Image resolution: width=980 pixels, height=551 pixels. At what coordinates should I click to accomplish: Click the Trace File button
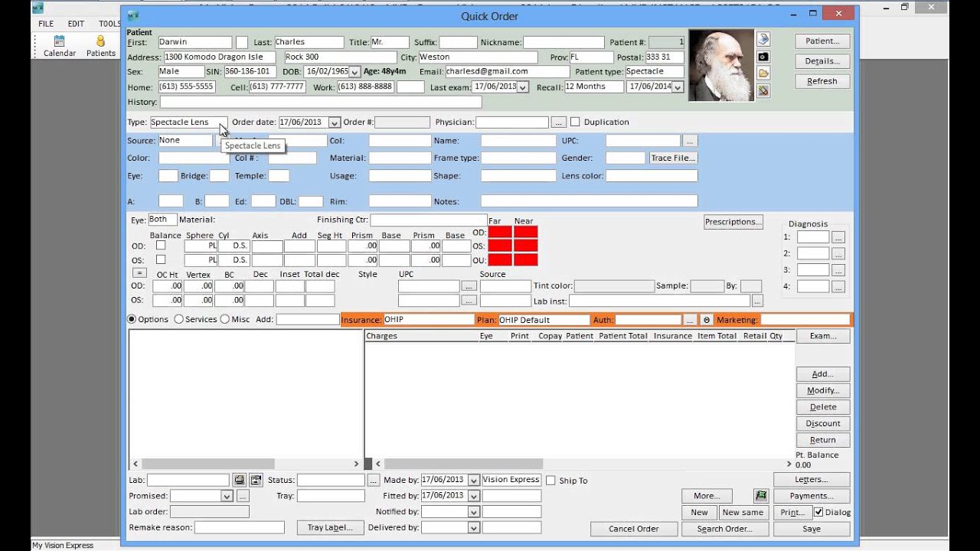click(x=673, y=158)
